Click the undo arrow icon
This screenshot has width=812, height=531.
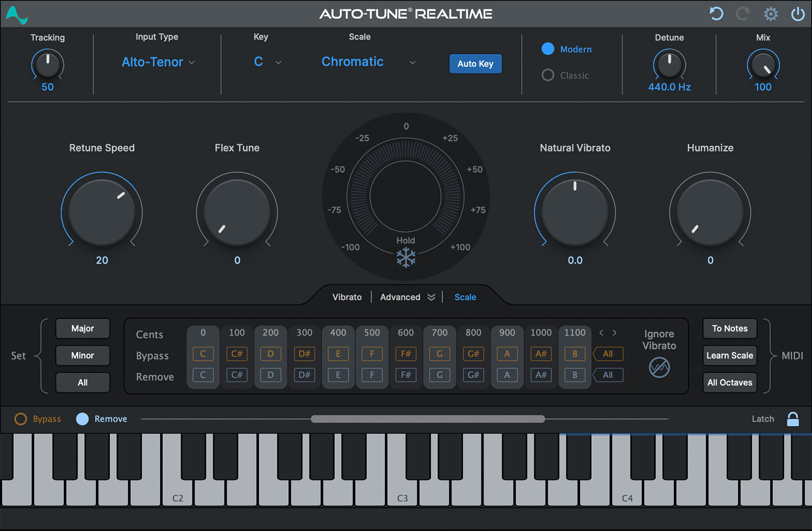[x=716, y=14]
